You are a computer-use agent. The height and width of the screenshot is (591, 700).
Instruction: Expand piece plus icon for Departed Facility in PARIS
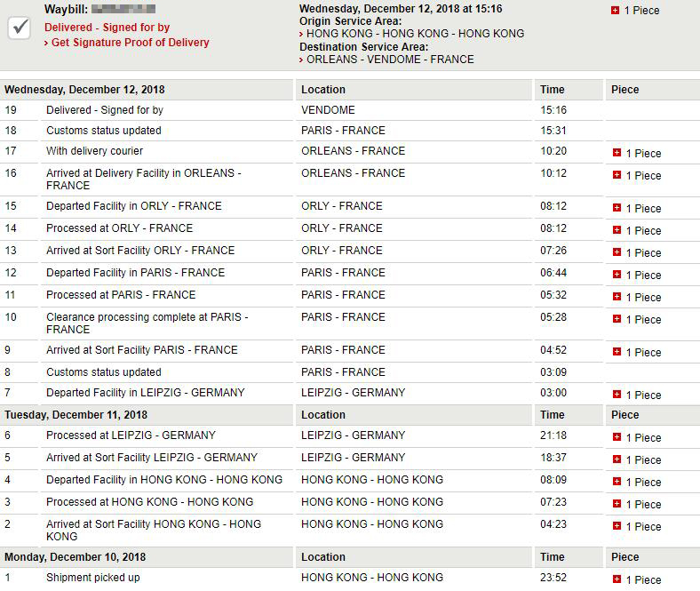click(617, 275)
